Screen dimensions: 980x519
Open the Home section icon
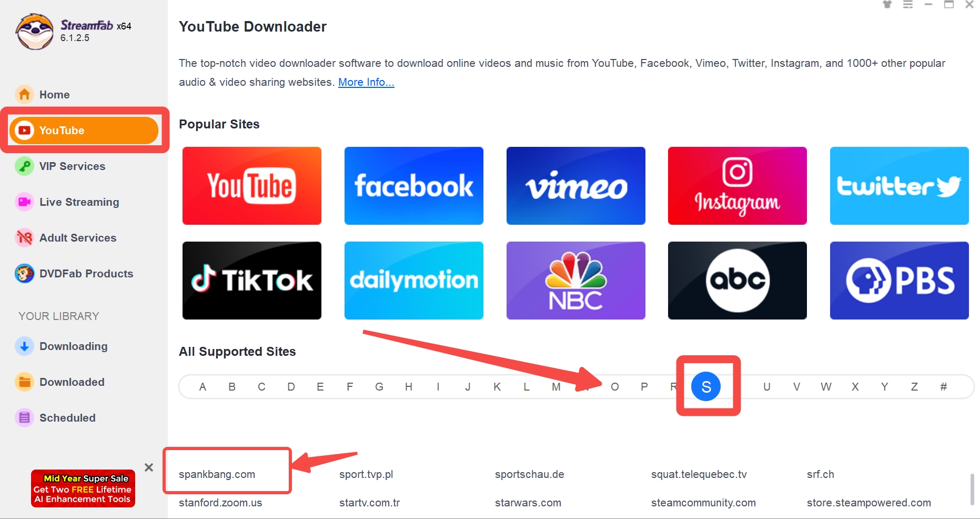(x=24, y=94)
